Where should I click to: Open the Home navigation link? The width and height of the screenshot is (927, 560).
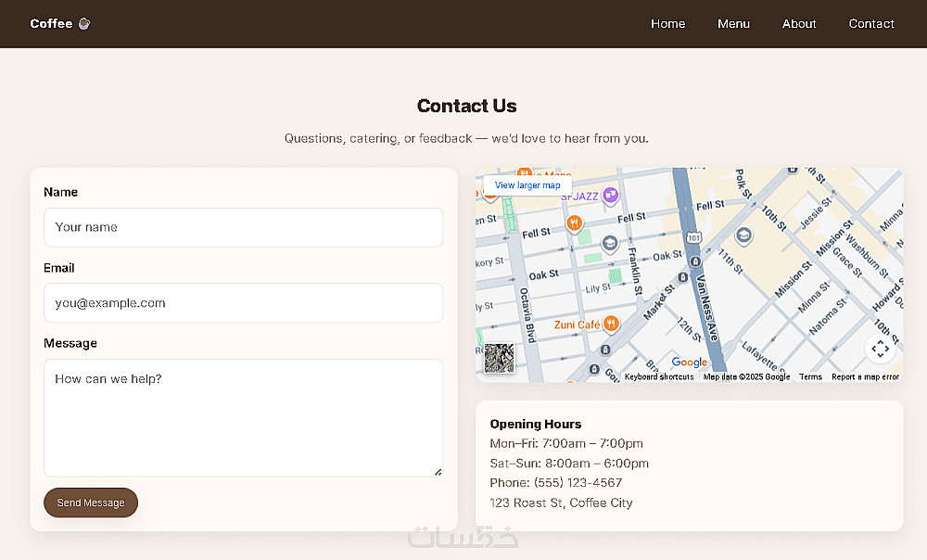667,24
